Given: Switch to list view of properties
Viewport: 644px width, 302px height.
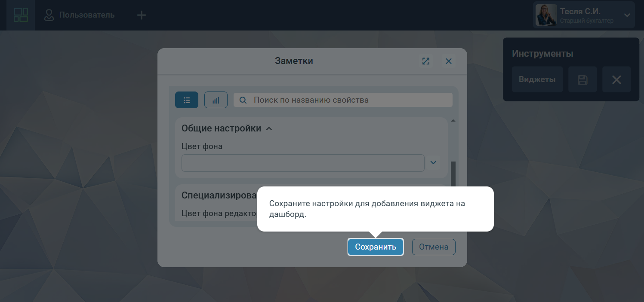Looking at the screenshot, I should [x=187, y=100].
